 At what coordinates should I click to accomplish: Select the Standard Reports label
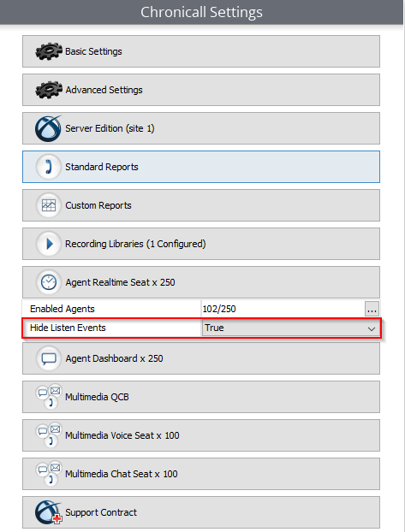tap(102, 167)
